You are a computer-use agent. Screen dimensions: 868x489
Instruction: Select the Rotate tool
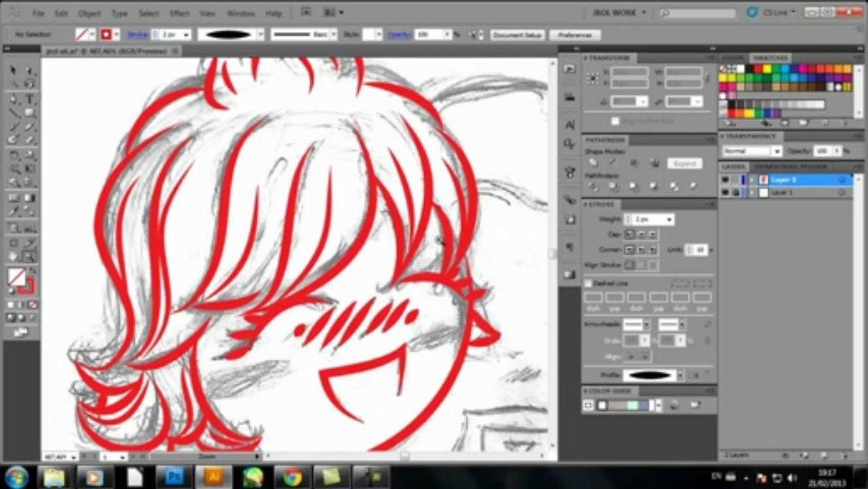click(13, 154)
